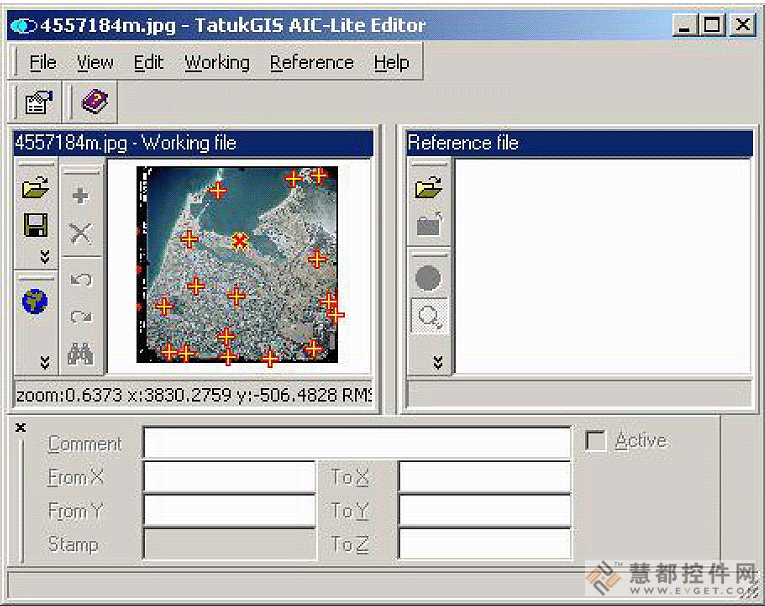The width and height of the screenshot is (765, 606).
Task: Click the To Y input field
Action: point(484,511)
